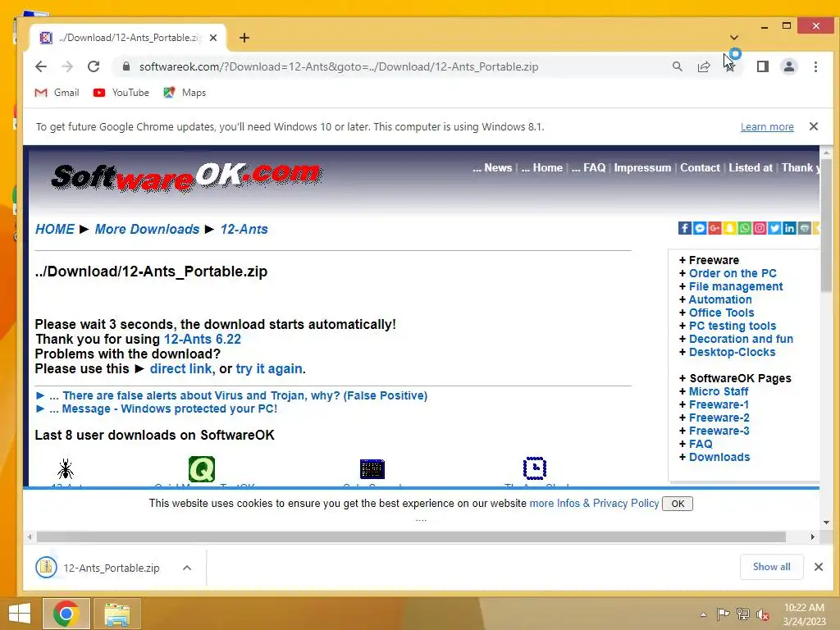840x630 pixels.
Task: Click the 12-Ants 6.22 link
Action: click(x=202, y=339)
